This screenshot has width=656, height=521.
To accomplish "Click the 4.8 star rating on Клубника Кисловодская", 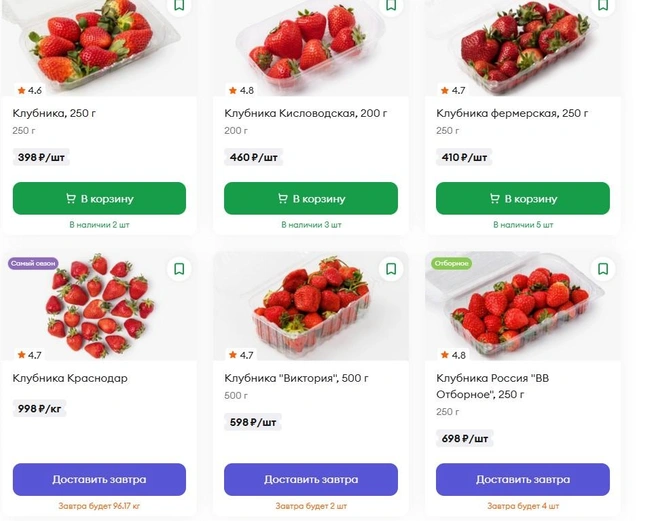I will click(241, 90).
